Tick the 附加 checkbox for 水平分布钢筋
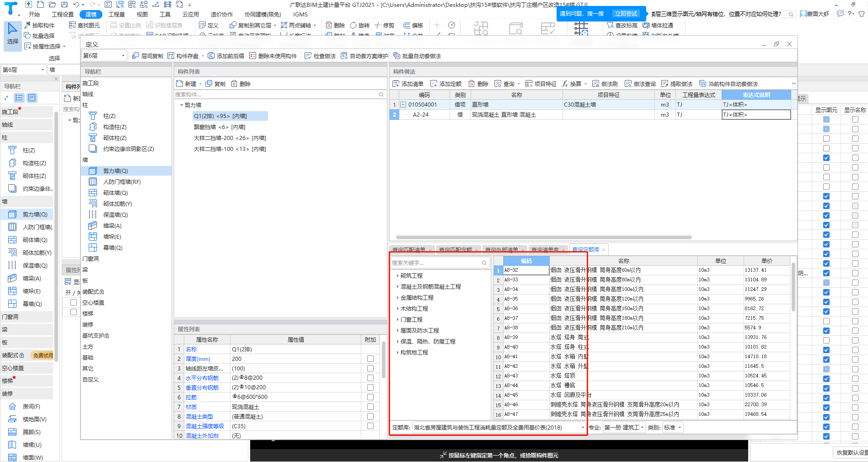Image resolution: width=868 pixels, height=462 pixels. (370, 378)
